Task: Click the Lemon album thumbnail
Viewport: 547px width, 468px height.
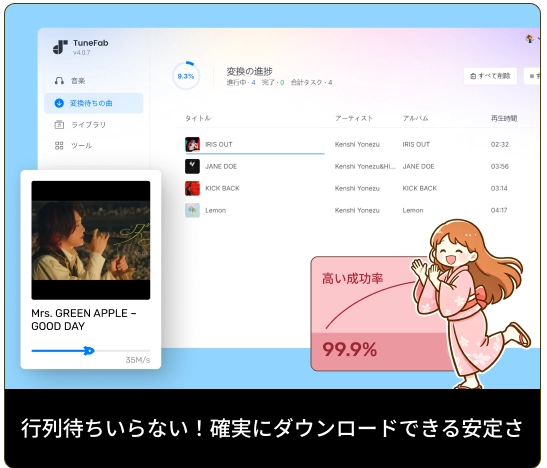Action: [192, 210]
